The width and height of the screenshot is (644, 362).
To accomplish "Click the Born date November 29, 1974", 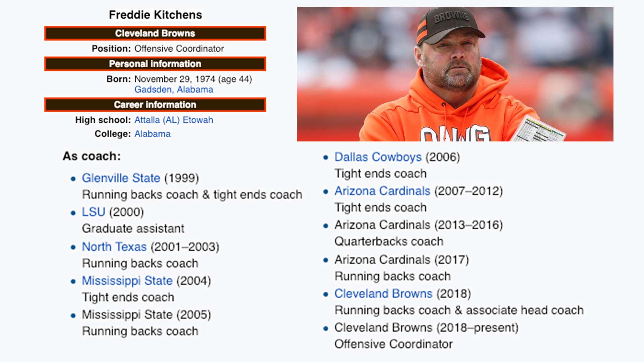I will [175, 79].
